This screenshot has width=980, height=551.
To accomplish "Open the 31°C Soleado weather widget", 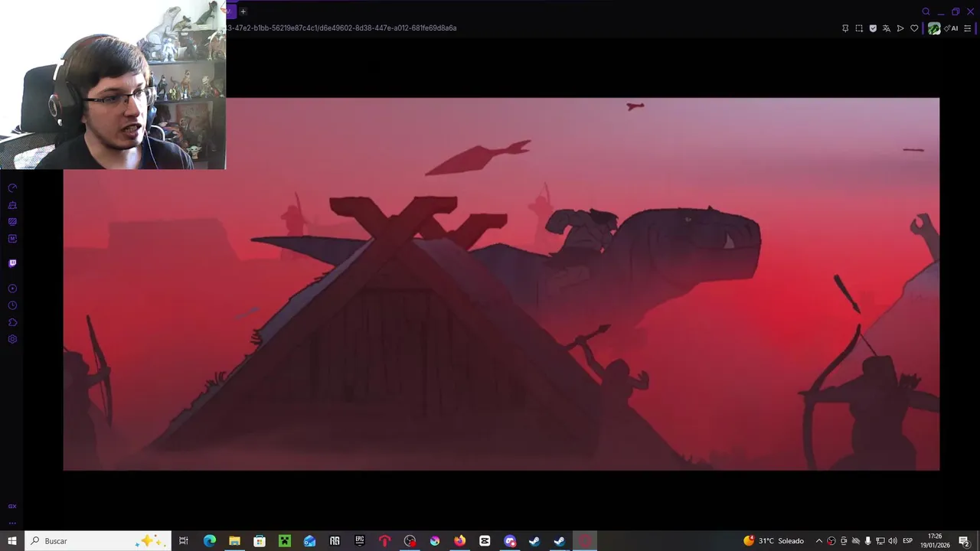I will click(x=773, y=541).
